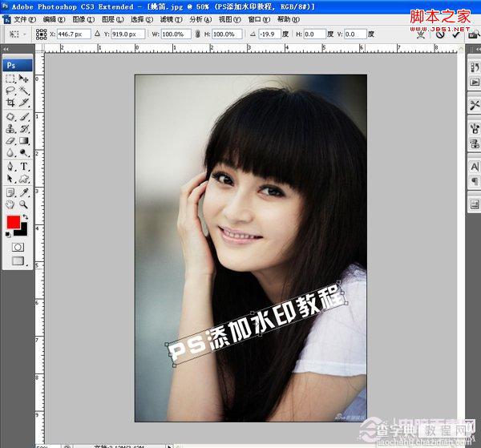This screenshot has height=448, width=481.
Task: Commit the transform with the checkmark
Action: pos(456,34)
